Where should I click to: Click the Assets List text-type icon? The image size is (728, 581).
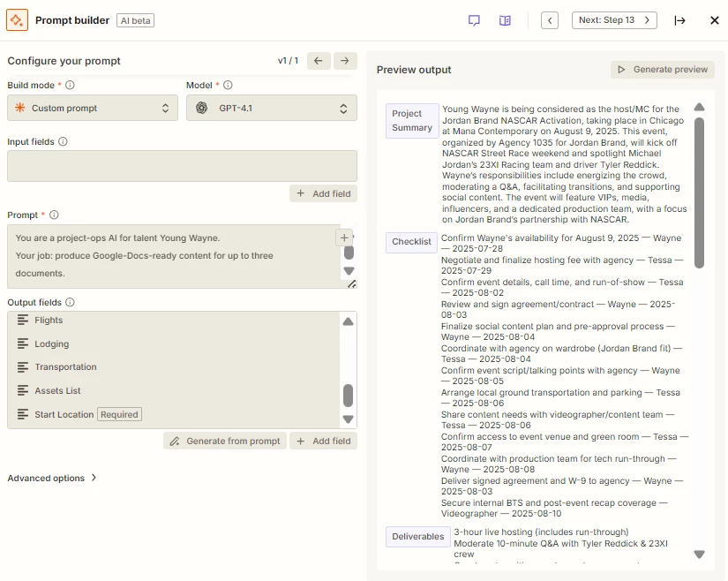pos(23,390)
